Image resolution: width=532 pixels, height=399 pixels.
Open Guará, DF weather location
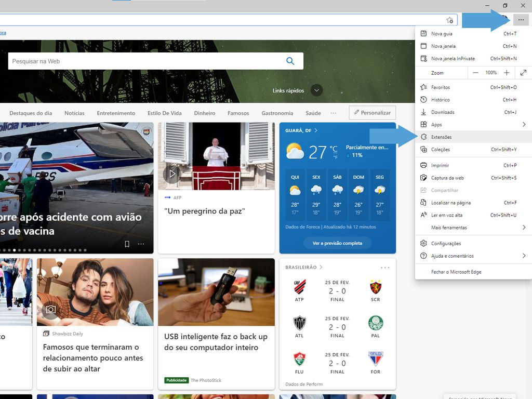click(x=301, y=130)
